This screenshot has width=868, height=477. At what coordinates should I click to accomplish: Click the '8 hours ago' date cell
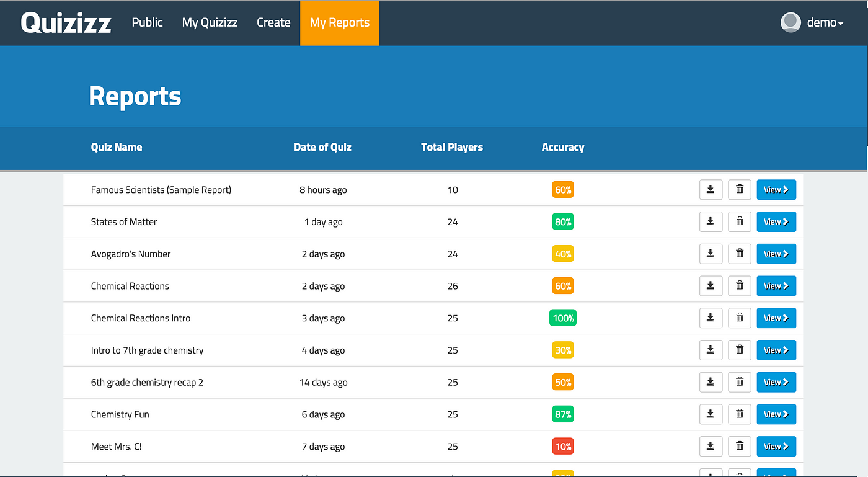[323, 190]
